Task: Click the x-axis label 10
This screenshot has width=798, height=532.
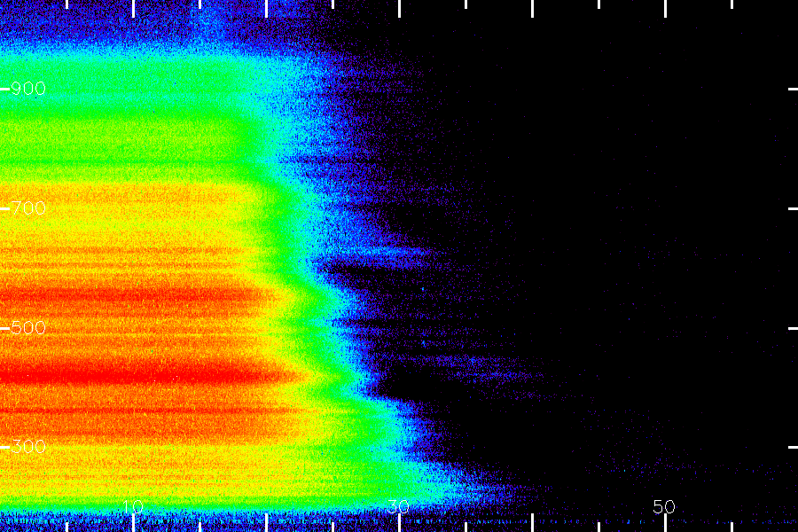Action: coord(133,506)
